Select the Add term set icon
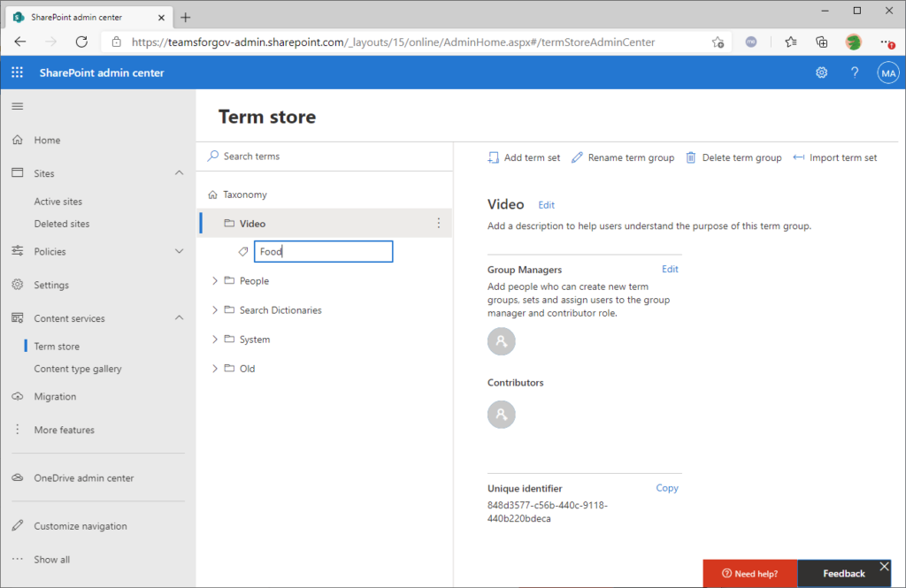Screen dimensions: 906x588 pyautogui.click(x=493, y=157)
